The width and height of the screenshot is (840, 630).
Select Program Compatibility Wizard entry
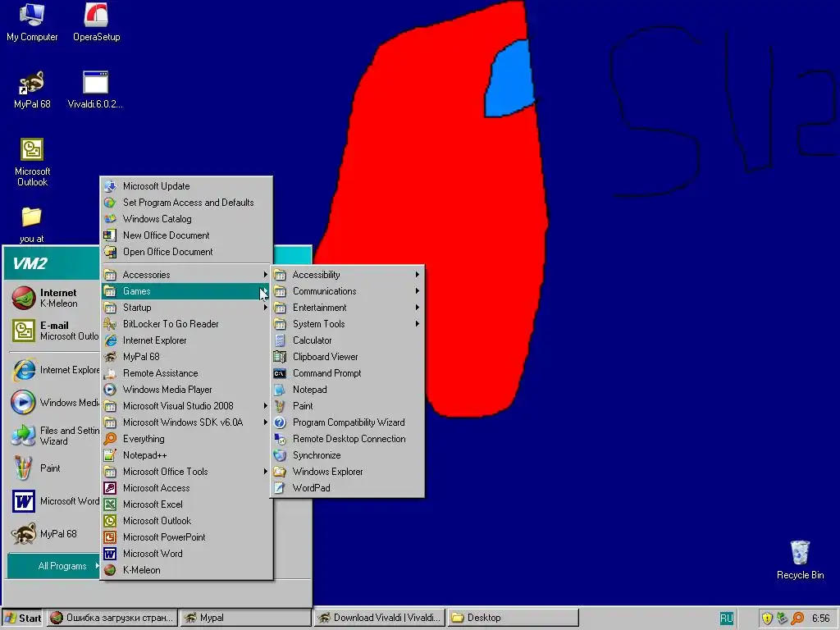[348, 422]
